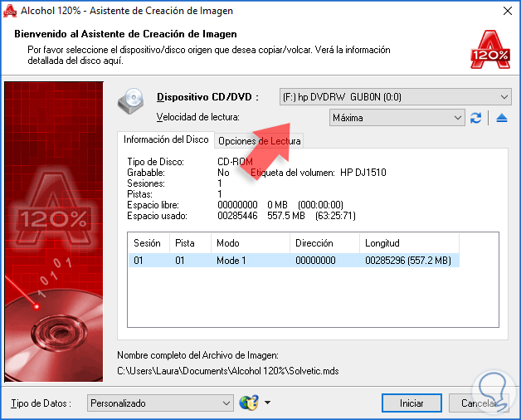This screenshot has width=521, height=420.
Task: Sort by the Sesión column header
Action: point(149,243)
